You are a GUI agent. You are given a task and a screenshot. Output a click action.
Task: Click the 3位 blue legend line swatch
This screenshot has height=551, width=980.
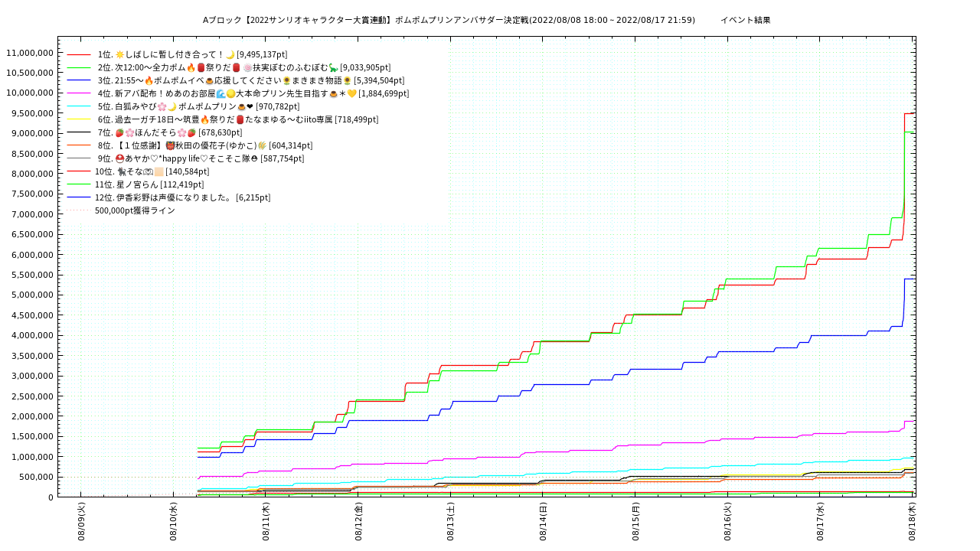coord(79,81)
